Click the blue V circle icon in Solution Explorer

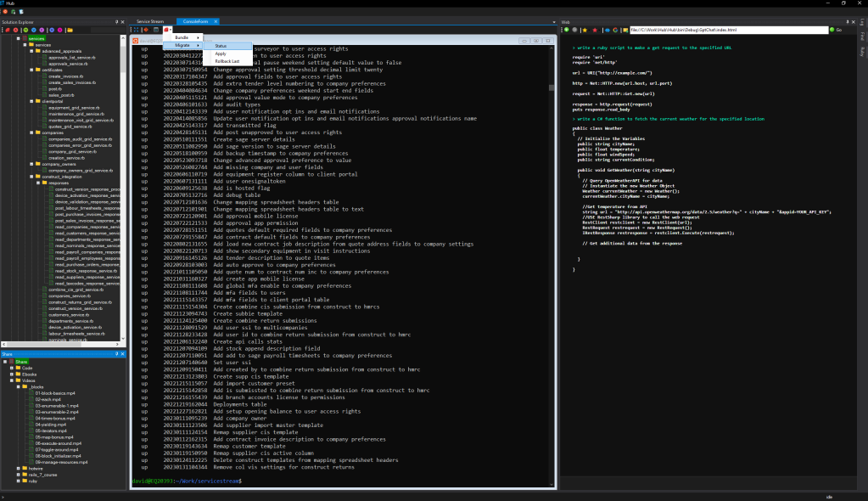[34, 30]
